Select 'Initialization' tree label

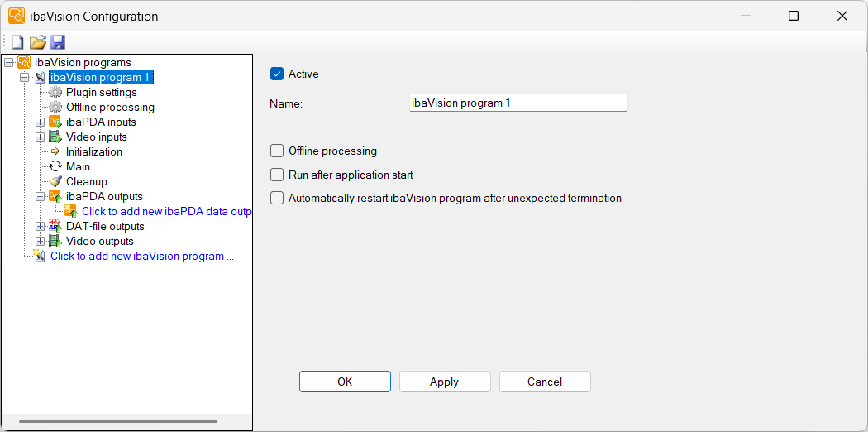[94, 151]
